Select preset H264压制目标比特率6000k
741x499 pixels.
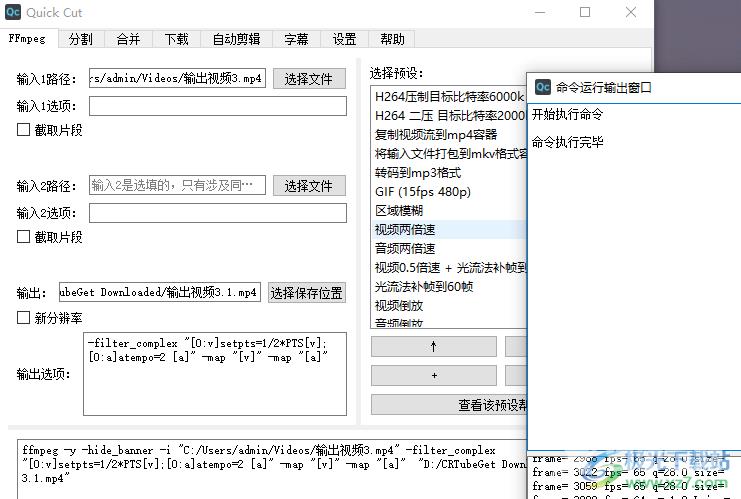click(x=449, y=96)
